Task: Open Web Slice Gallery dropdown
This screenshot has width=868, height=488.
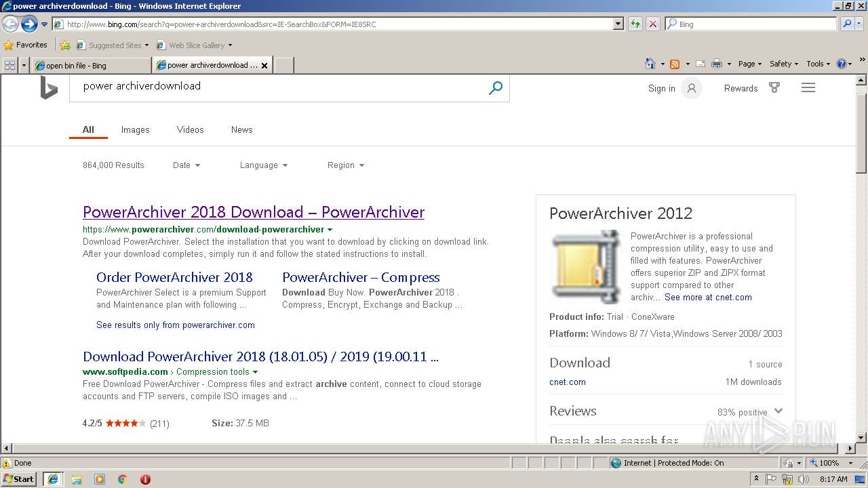Action: [194, 45]
